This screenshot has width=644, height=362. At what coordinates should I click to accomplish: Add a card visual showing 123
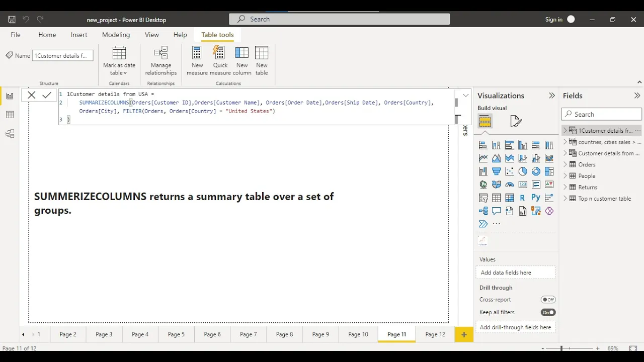click(x=523, y=185)
